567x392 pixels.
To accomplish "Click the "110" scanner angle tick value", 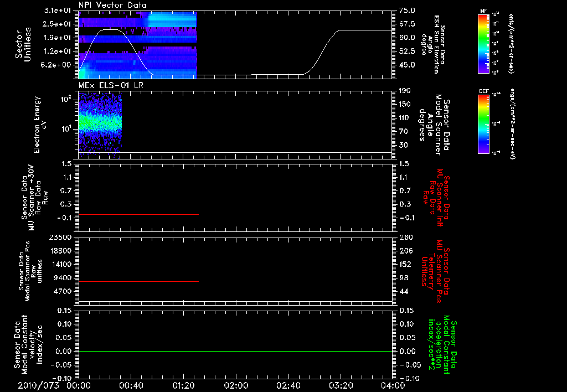I will point(405,118).
